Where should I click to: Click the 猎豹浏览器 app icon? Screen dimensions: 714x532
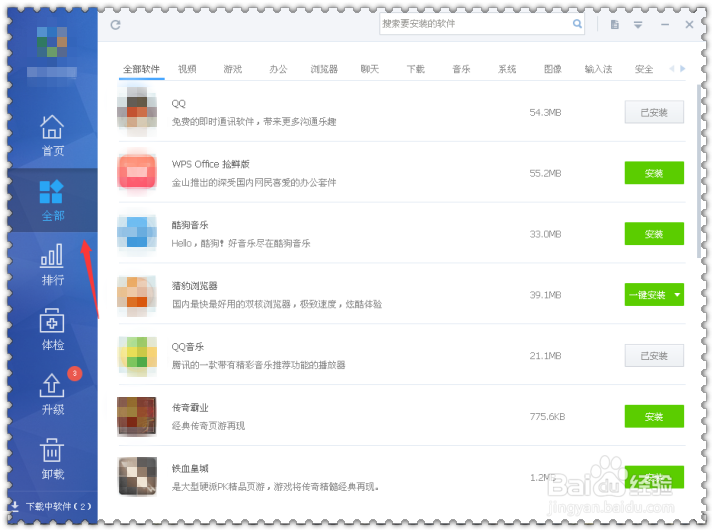point(137,295)
